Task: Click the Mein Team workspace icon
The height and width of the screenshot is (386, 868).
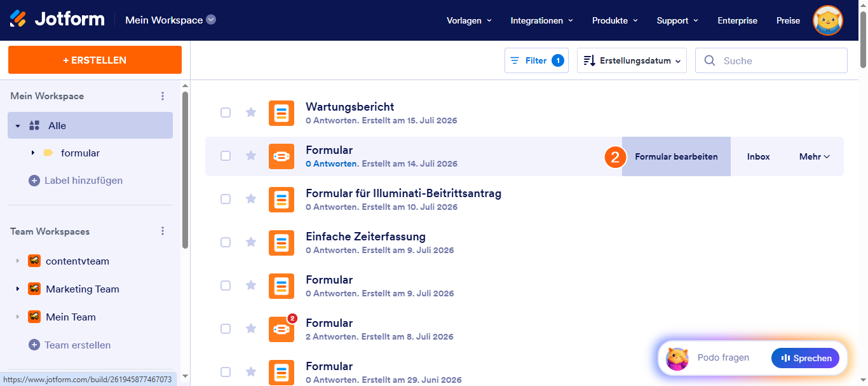Action: pos(34,317)
